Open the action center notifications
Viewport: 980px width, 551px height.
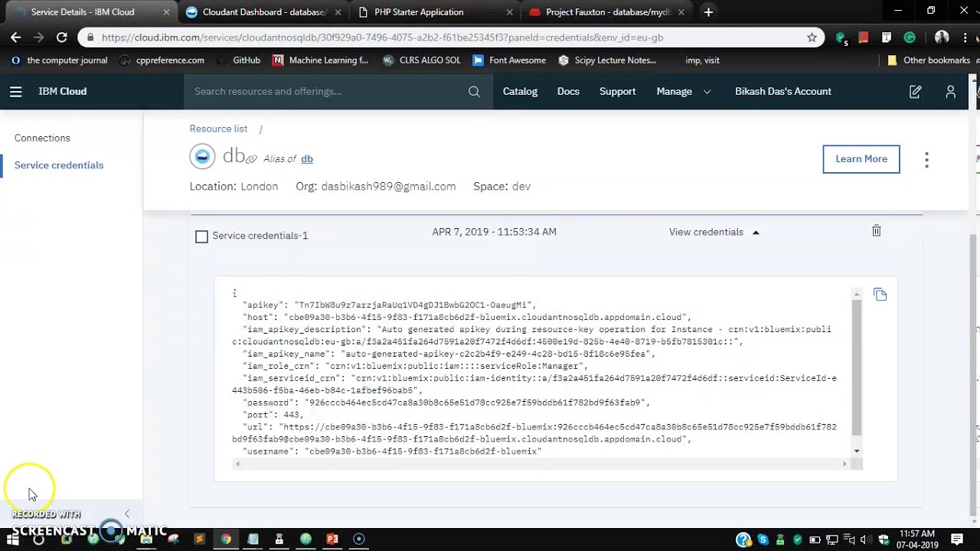click(x=957, y=540)
